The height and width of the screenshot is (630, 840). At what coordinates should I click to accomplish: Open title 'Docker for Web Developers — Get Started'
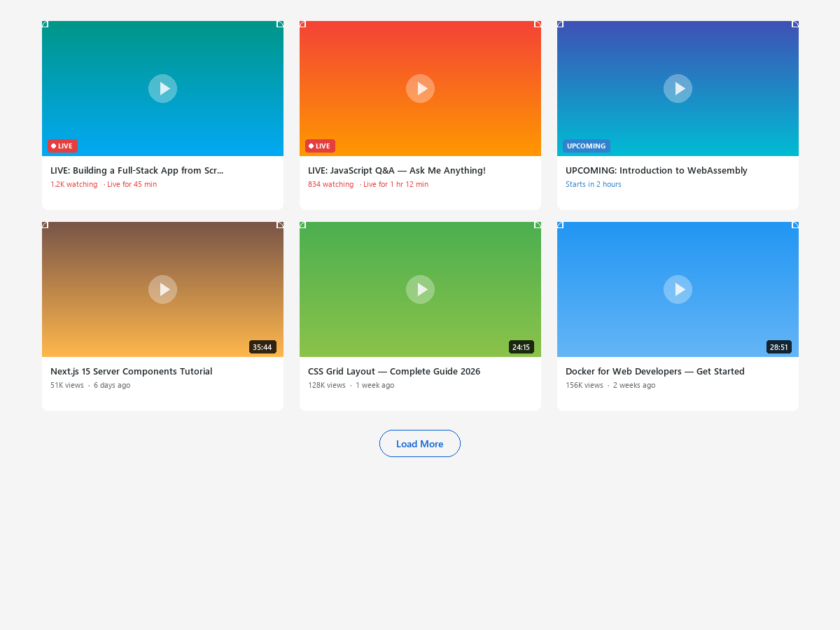point(655,371)
